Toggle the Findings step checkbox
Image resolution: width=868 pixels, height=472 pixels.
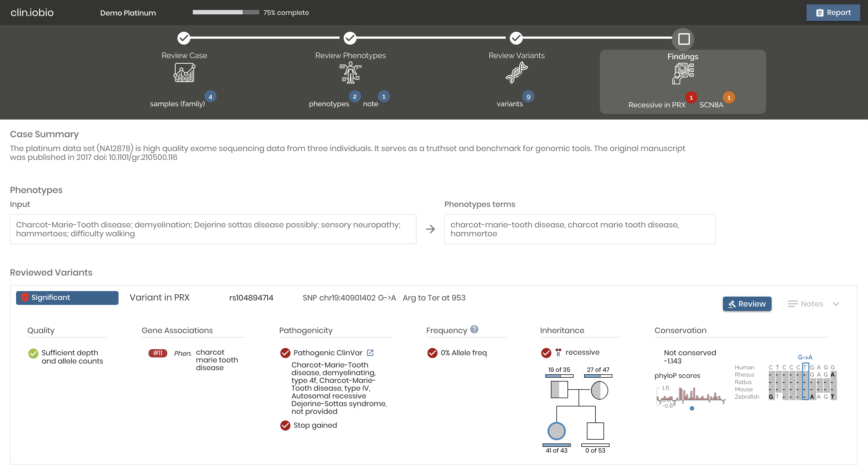683,39
